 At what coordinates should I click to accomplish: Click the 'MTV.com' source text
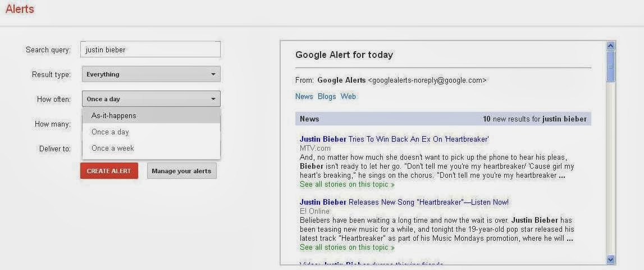point(315,148)
